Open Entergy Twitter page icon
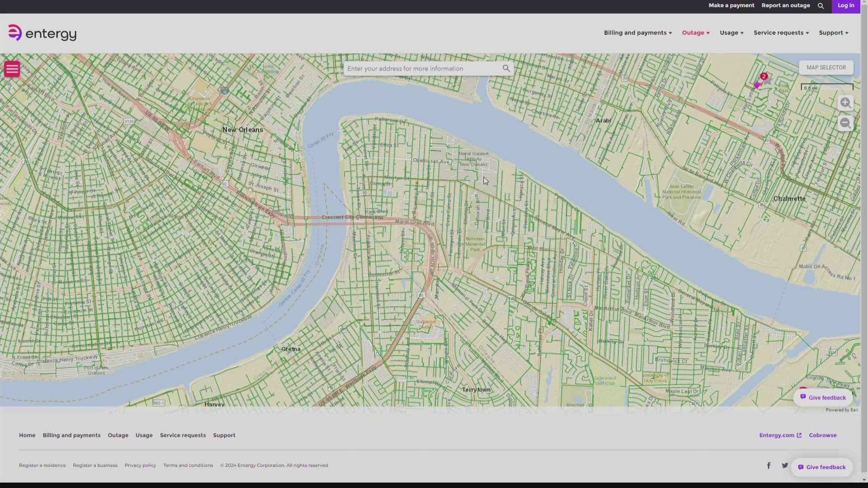 pyautogui.click(x=785, y=465)
